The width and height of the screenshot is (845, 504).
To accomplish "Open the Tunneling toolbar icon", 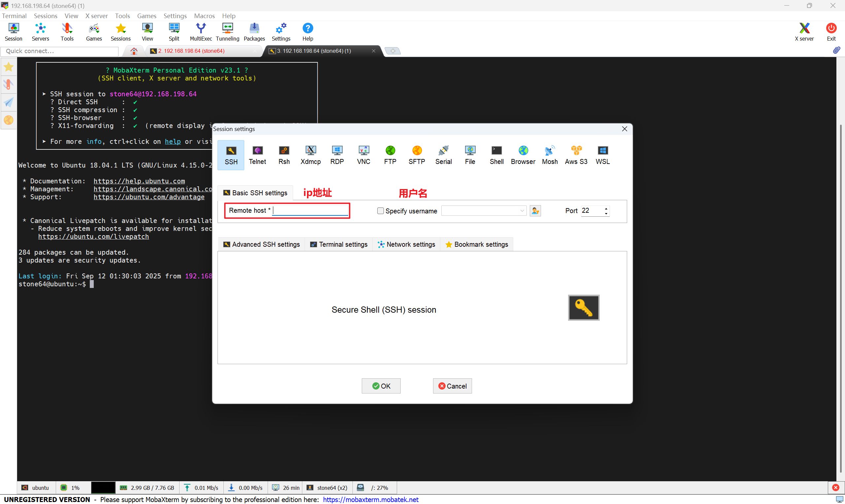I will [x=227, y=32].
